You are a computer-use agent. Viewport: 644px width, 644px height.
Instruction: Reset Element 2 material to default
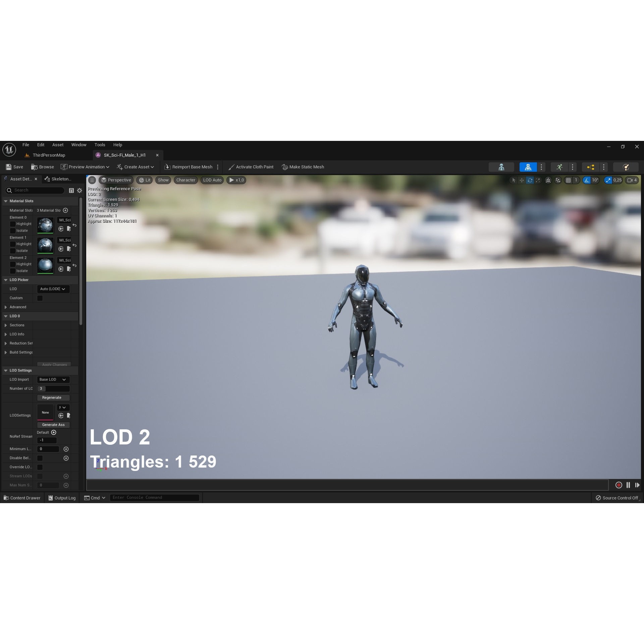(x=74, y=266)
